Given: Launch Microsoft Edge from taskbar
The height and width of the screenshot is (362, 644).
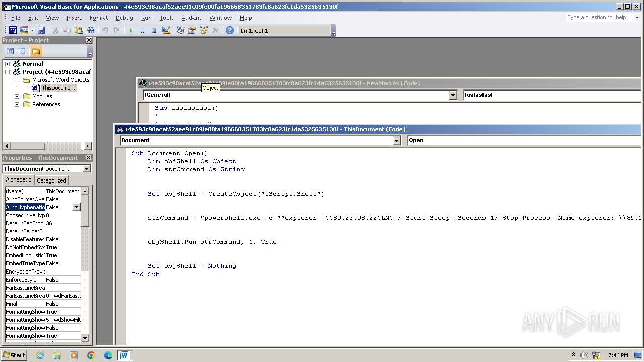Looking at the screenshot, I should tap(108, 355).
